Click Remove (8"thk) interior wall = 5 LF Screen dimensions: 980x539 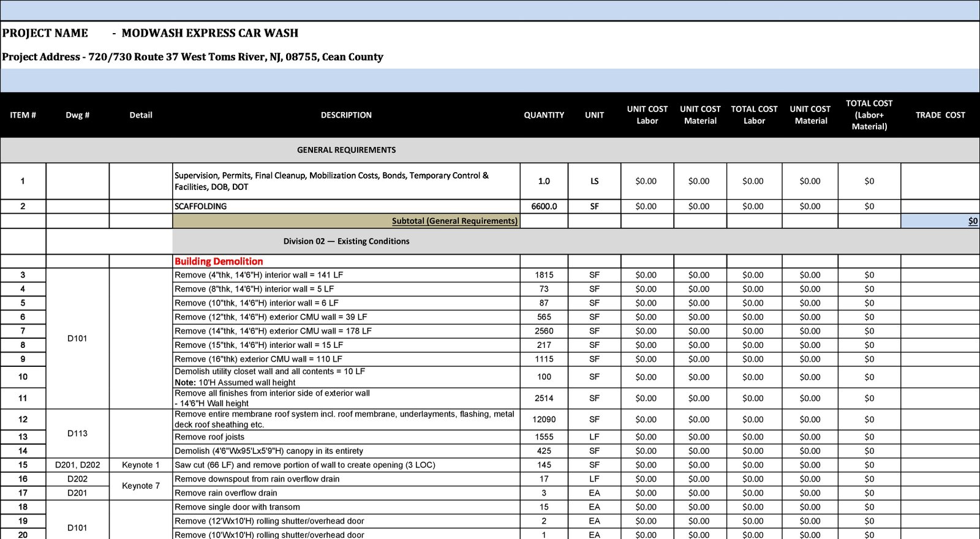pos(346,289)
